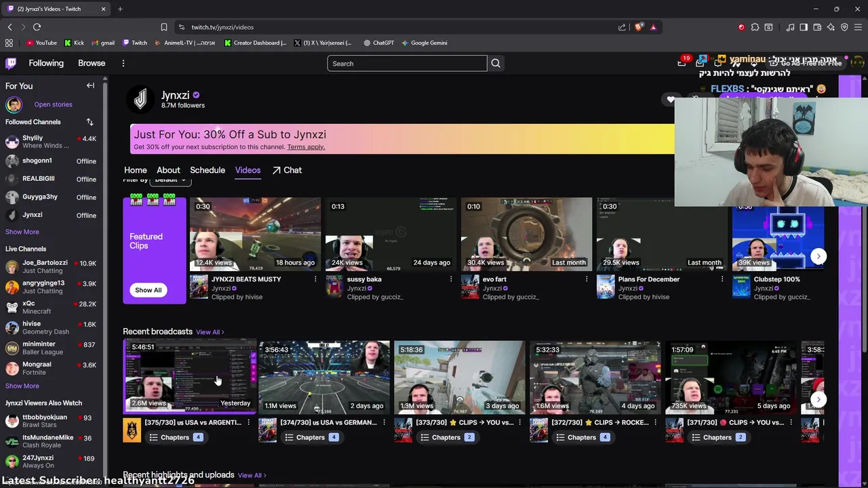Viewport: 868px width, 488px height.
Task: Open options menu for evo fart clip
Action: (587, 279)
